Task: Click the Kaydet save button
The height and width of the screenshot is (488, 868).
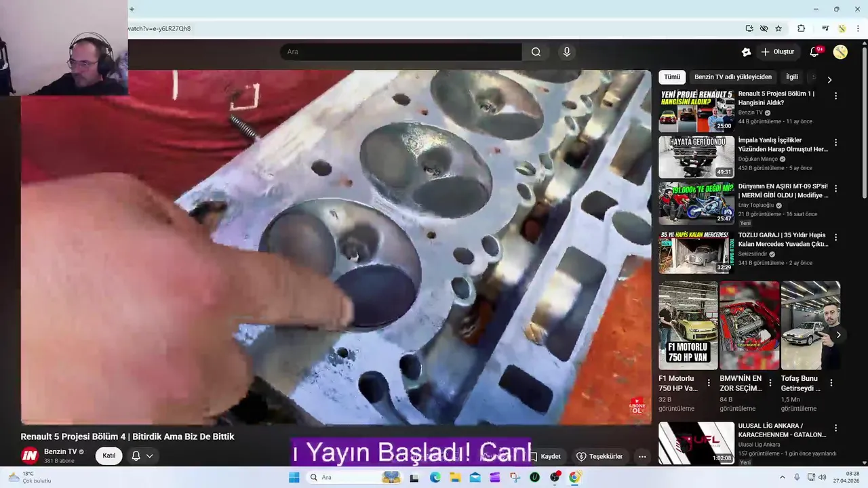Action: (x=545, y=456)
